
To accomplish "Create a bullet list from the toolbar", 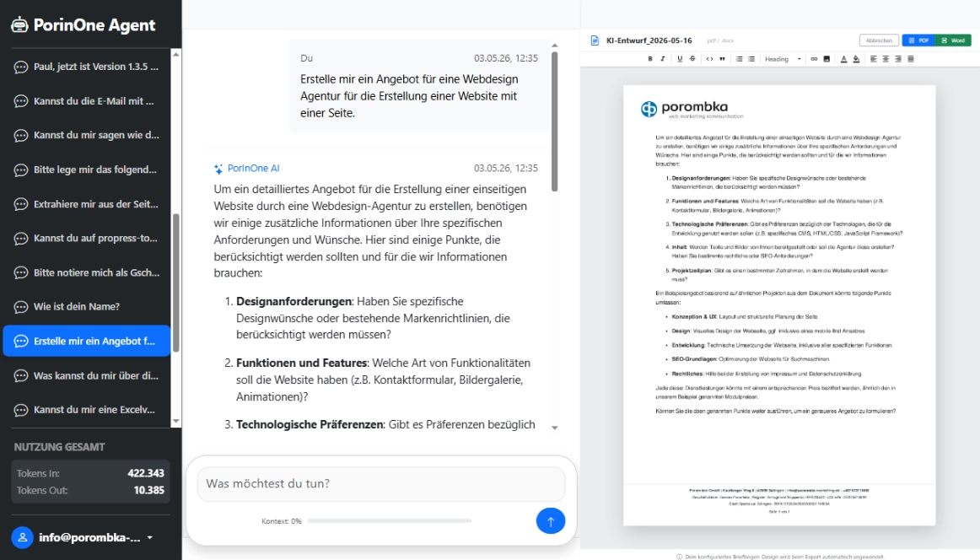I will pos(752,59).
